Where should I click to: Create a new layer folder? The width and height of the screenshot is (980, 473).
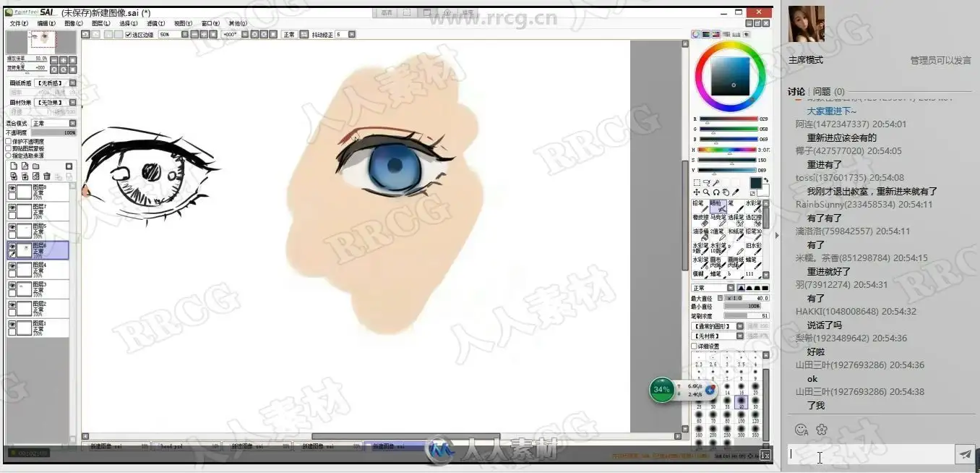click(35, 166)
